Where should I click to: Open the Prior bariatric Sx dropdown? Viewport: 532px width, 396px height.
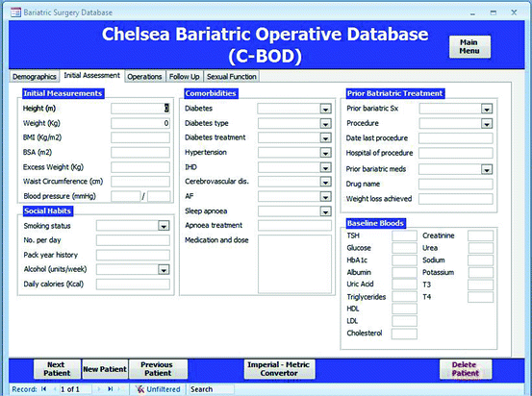487,109
